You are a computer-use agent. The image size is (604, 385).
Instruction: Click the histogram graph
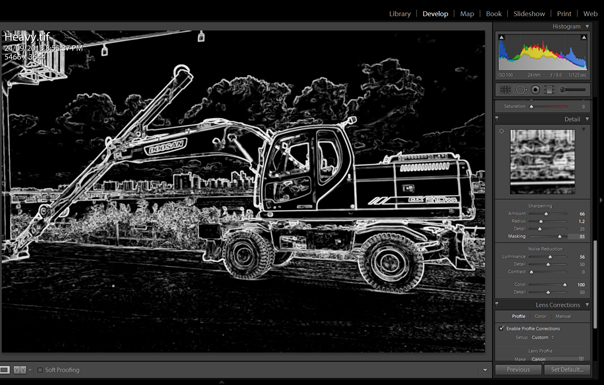point(542,52)
